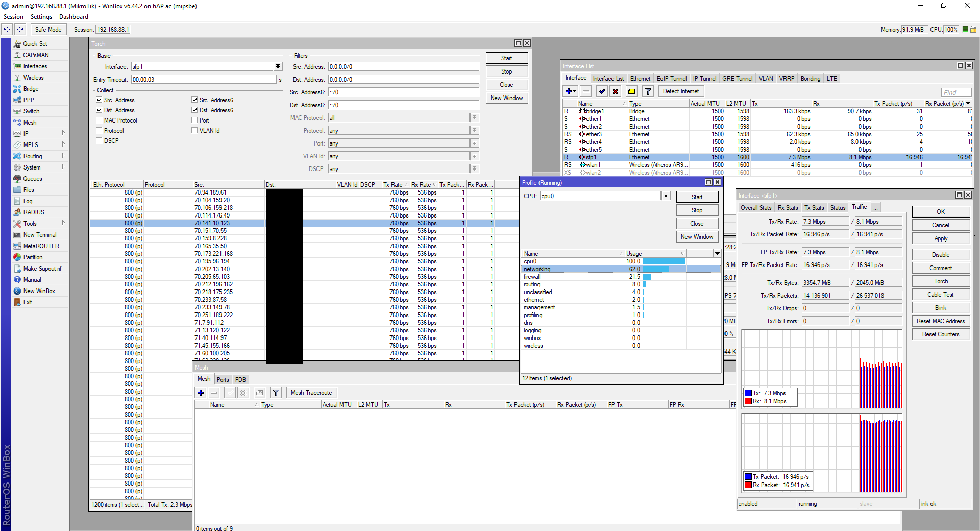Click the blue plus add button in Mesh window
Screen dimensions: 980x531
tap(201, 393)
